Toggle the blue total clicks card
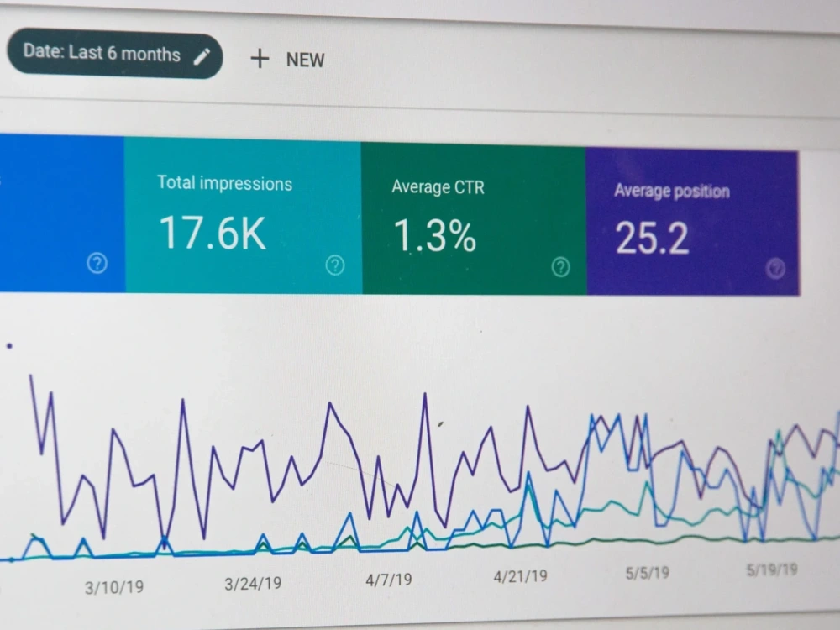 point(62,213)
